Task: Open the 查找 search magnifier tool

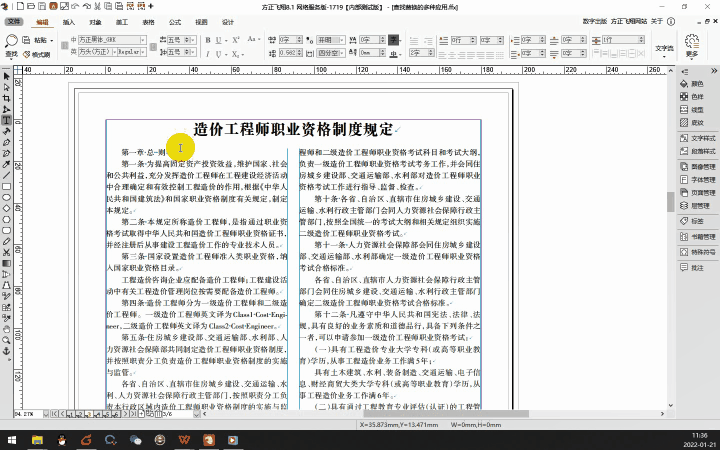Action: click(x=11, y=46)
